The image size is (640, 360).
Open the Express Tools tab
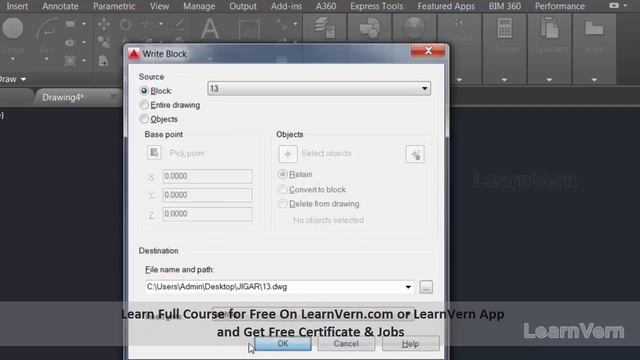click(376, 6)
